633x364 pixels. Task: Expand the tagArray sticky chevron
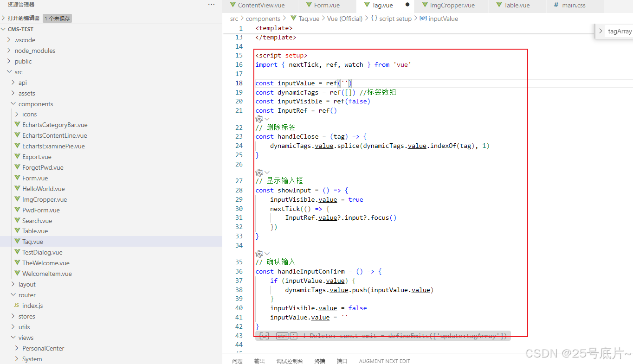pyautogui.click(x=601, y=31)
